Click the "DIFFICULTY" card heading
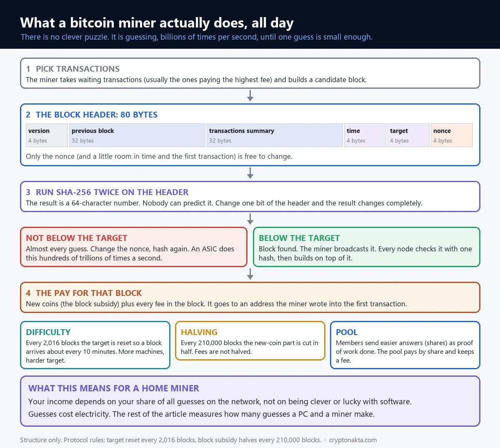Viewport: 500px width, 448px height. [48, 332]
